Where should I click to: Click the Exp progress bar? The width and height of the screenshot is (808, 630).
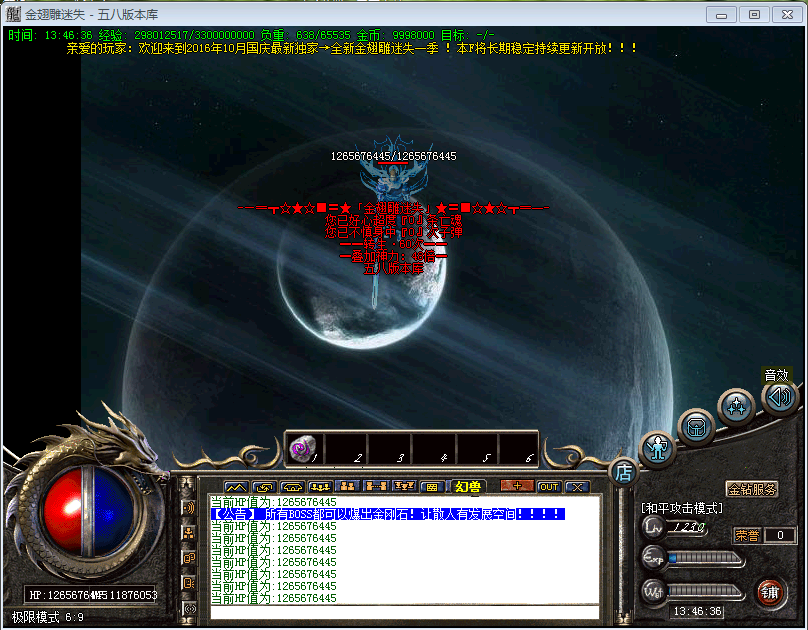click(705, 558)
